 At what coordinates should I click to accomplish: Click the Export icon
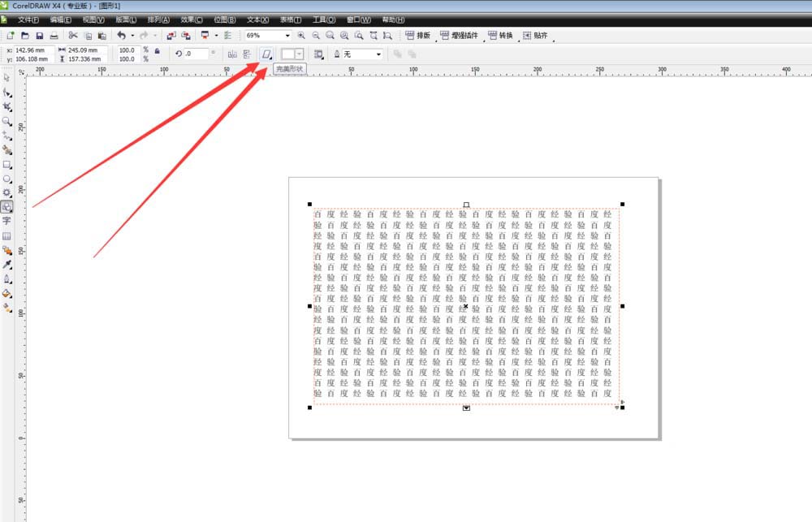(185, 35)
